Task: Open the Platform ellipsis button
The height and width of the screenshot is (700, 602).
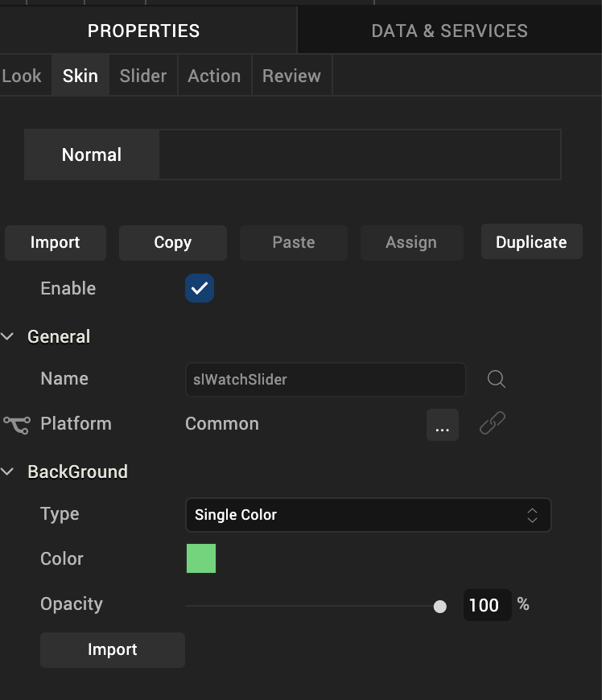Action: [x=442, y=425]
